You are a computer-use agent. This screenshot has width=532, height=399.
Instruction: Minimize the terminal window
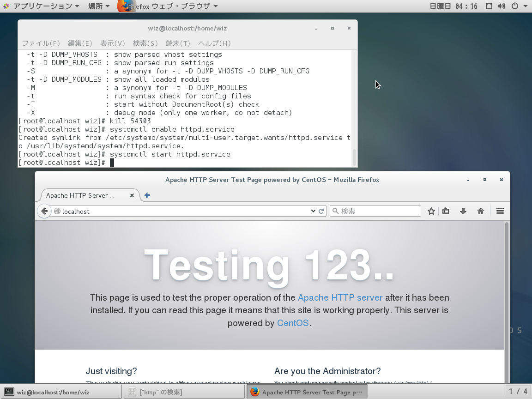coord(316,29)
